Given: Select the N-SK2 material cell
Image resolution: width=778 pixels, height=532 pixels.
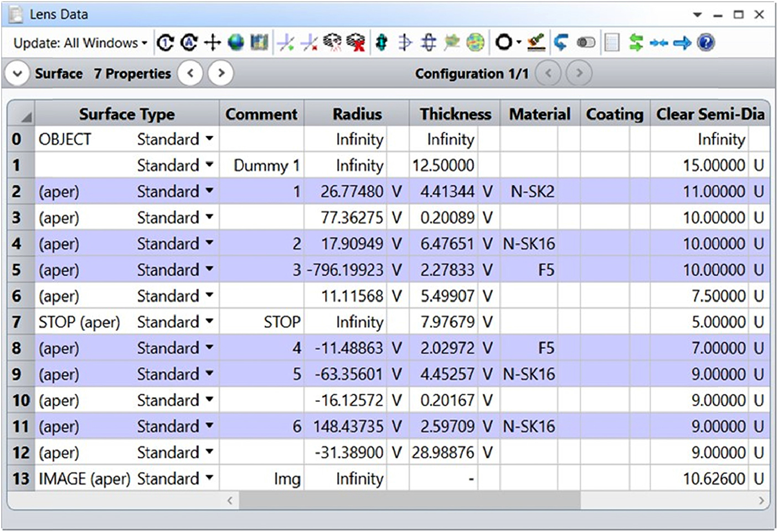Looking at the screenshot, I should 532,192.
